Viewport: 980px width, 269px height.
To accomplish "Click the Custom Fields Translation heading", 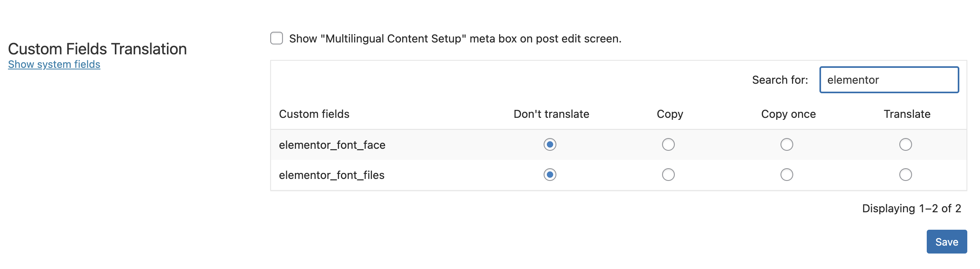I will click(97, 49).
